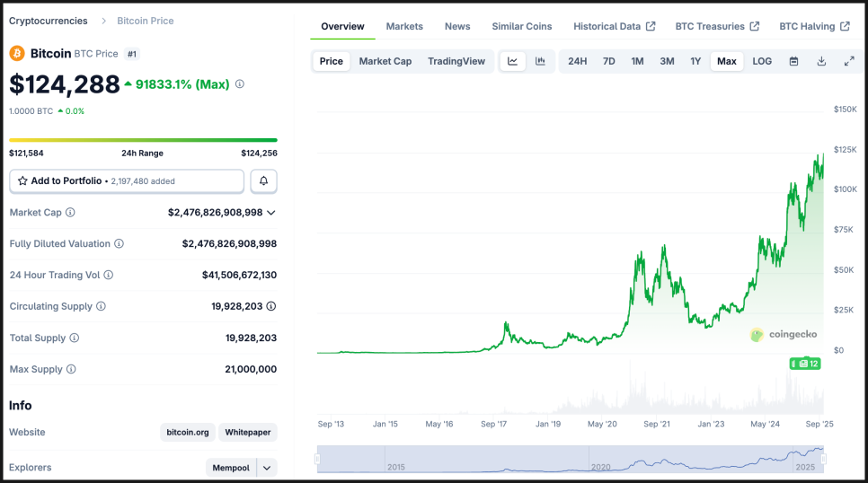Open the Markets tab
868x483 pixels.
pos(404,26)
